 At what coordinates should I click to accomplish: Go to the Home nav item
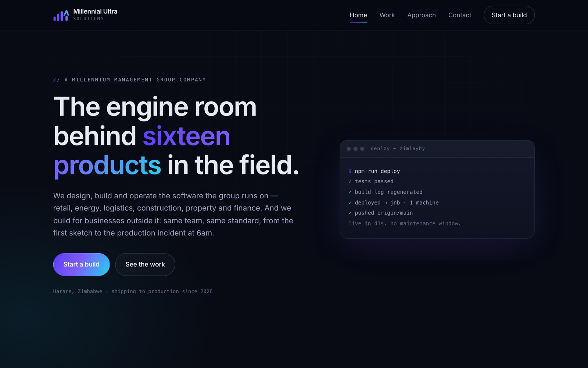tap(358, 15)
